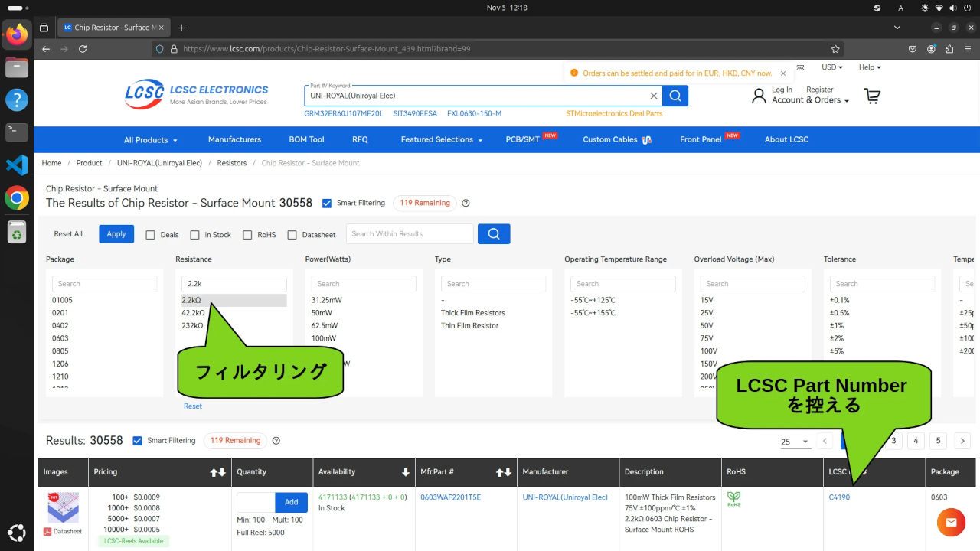Open Files app in dock
The height and width of the screenshot is (551, 980).
(17, 67)
